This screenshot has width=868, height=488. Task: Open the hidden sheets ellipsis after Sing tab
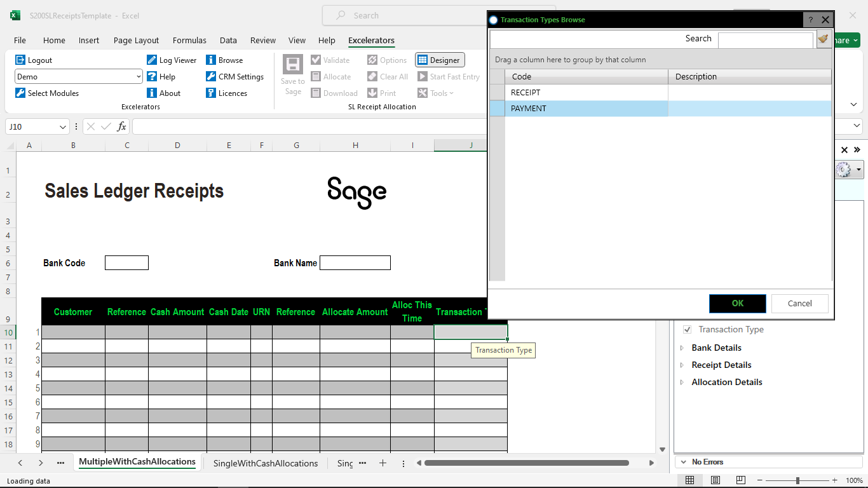tap(362, 463)
